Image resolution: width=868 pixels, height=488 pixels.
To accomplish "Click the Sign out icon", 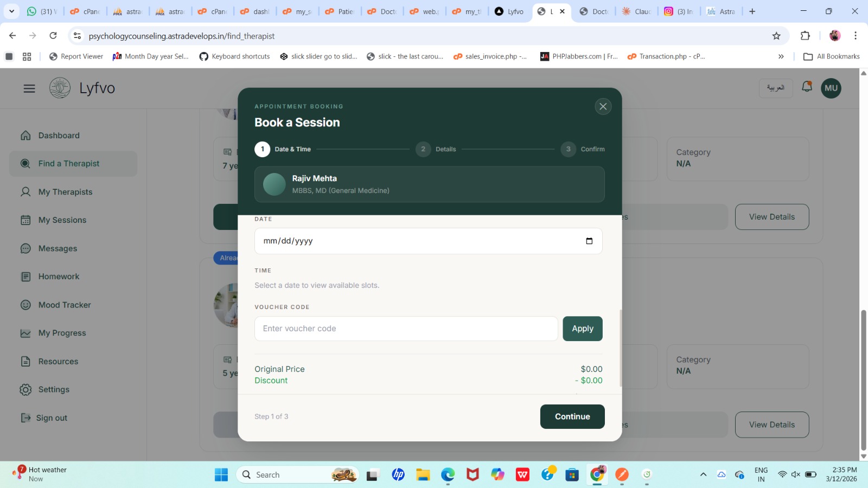I will [25, 418].
